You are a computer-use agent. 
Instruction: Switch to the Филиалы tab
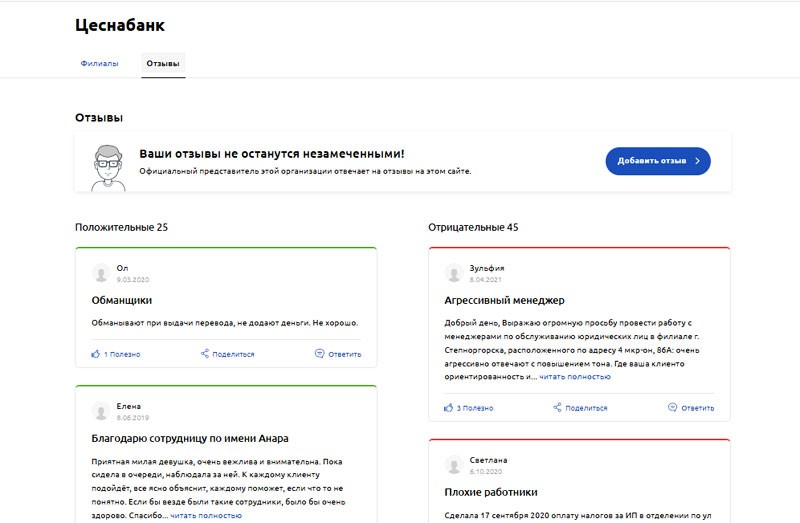click(x=99, y=64)
